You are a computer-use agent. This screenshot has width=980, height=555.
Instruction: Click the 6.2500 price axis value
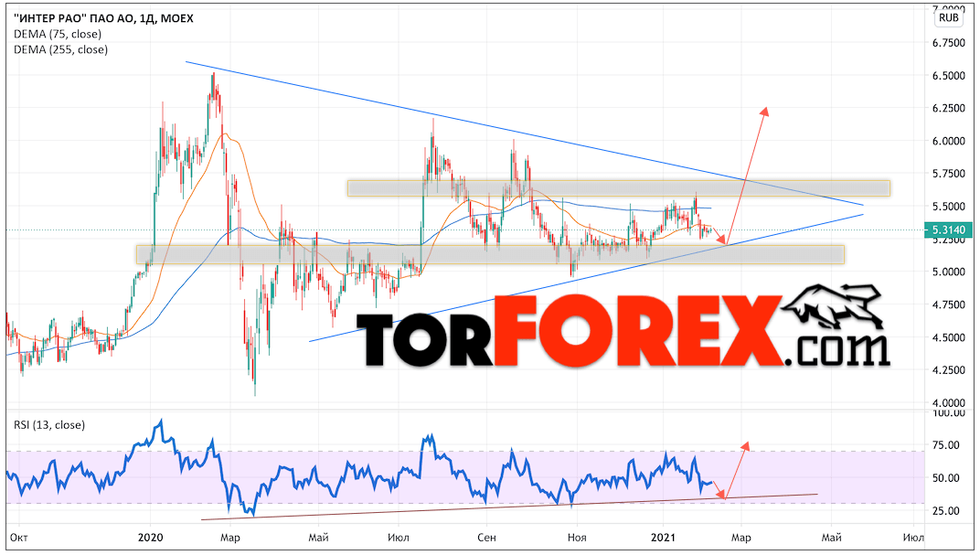point(948,108)
